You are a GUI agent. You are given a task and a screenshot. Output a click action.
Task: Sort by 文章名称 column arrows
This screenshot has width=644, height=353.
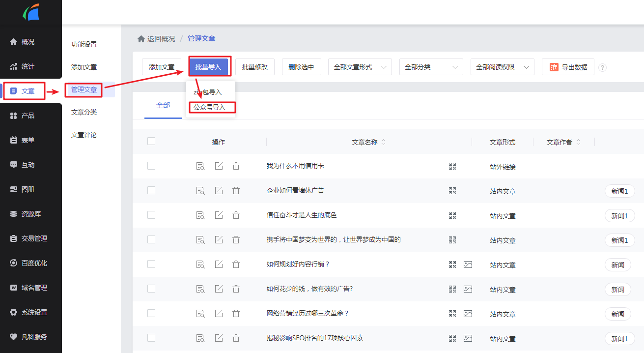384,142
